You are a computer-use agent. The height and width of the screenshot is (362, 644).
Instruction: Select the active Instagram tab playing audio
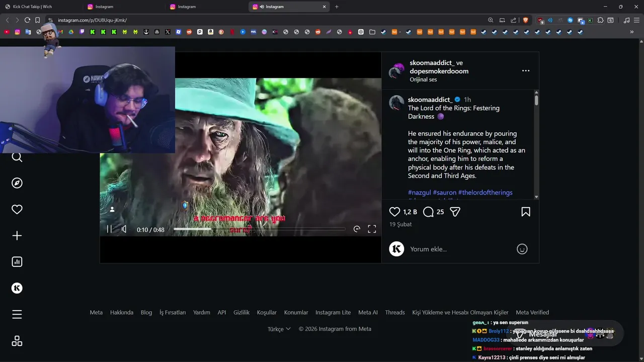pyautogui.click(x=288, y=7)
